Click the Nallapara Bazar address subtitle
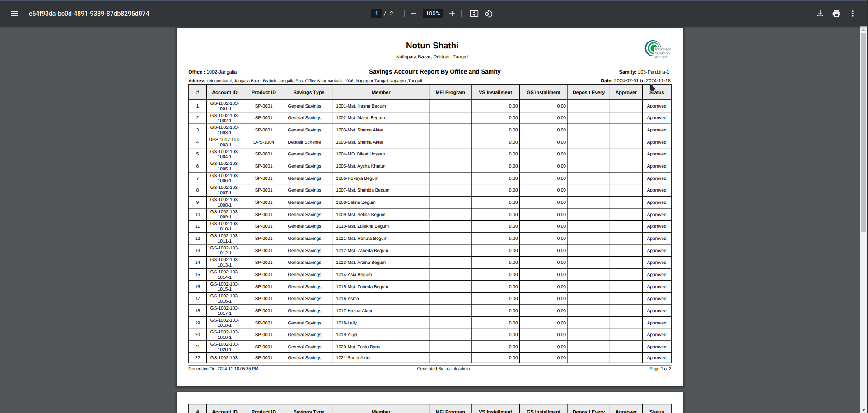This screenshot has height=413, width=868. click(x=432, y=57)
